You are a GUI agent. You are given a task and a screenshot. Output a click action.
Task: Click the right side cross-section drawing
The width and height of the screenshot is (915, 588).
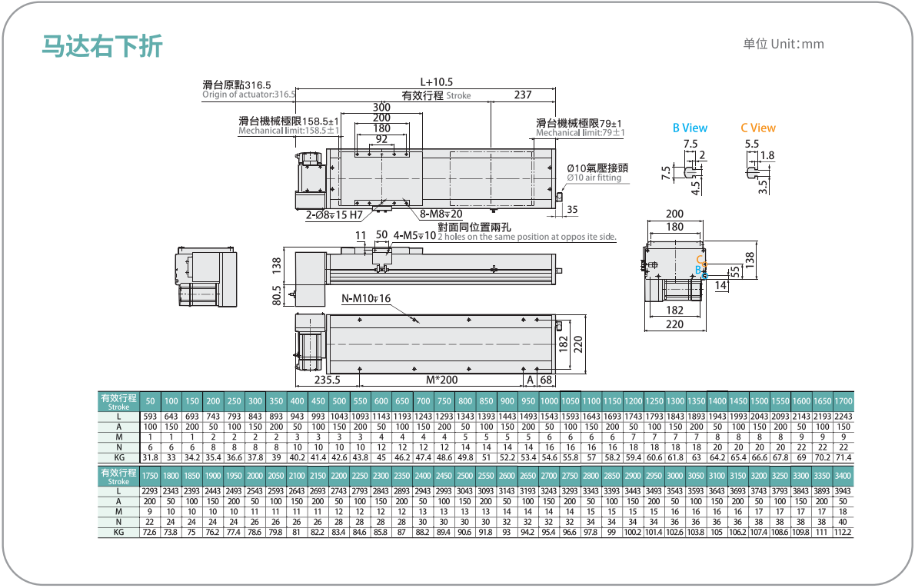pyautogui.click(x=674, y=270)
